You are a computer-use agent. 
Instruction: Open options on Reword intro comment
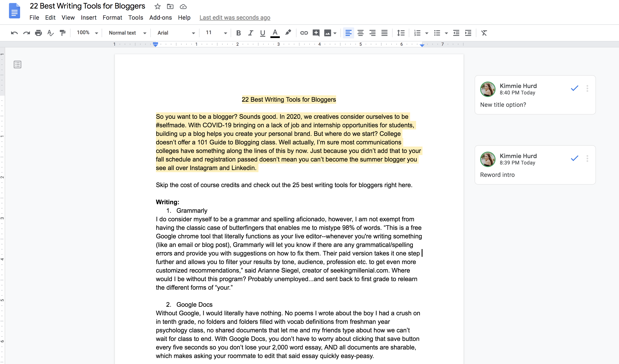point(587,159)
